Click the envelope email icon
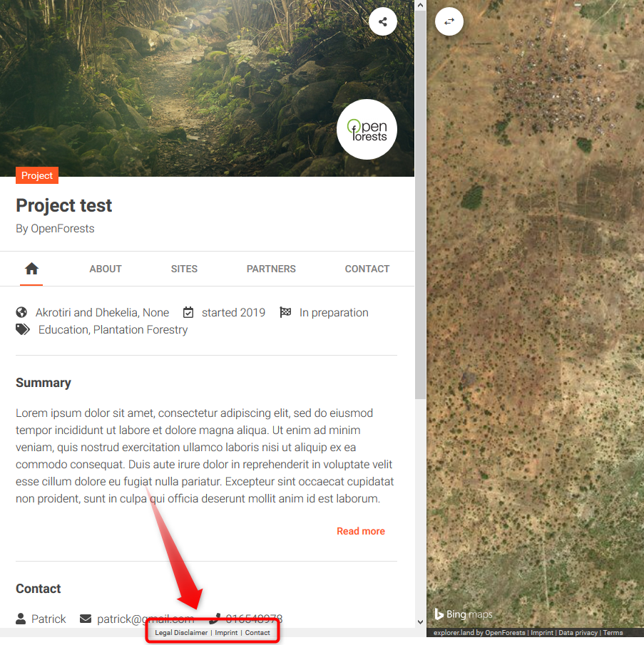This screenshot has height=645, width=644. pyautogui.click(x=86, y=619)
